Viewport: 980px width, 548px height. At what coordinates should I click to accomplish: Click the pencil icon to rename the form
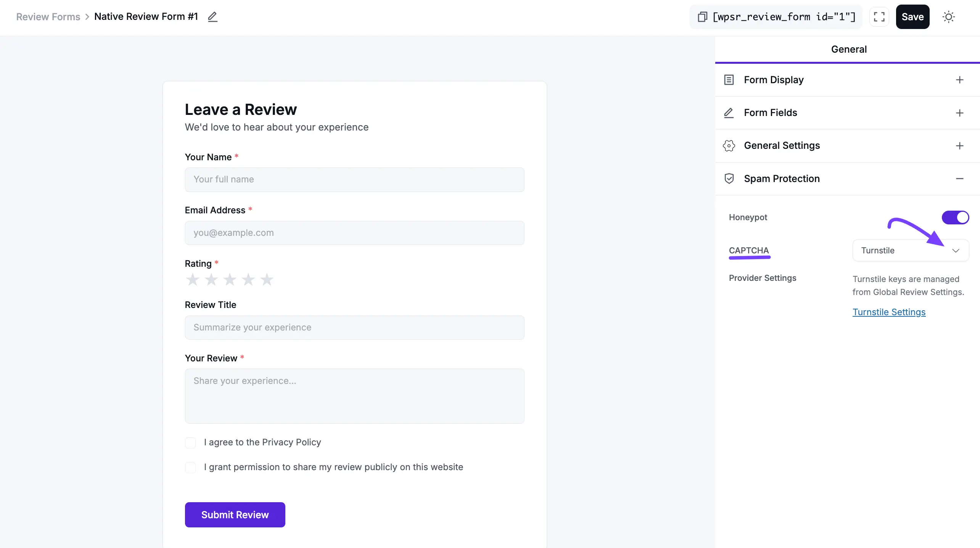coord(212,17)
